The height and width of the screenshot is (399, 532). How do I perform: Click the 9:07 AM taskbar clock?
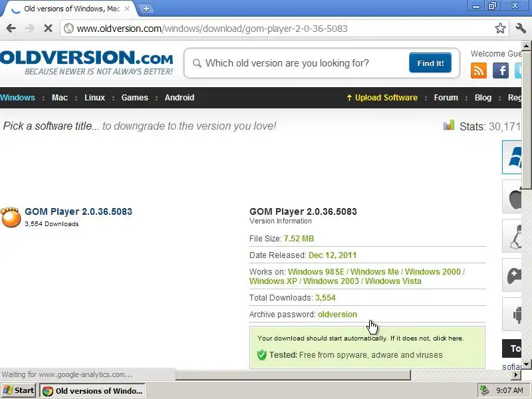pyautogui.click(x=509, y=390)
